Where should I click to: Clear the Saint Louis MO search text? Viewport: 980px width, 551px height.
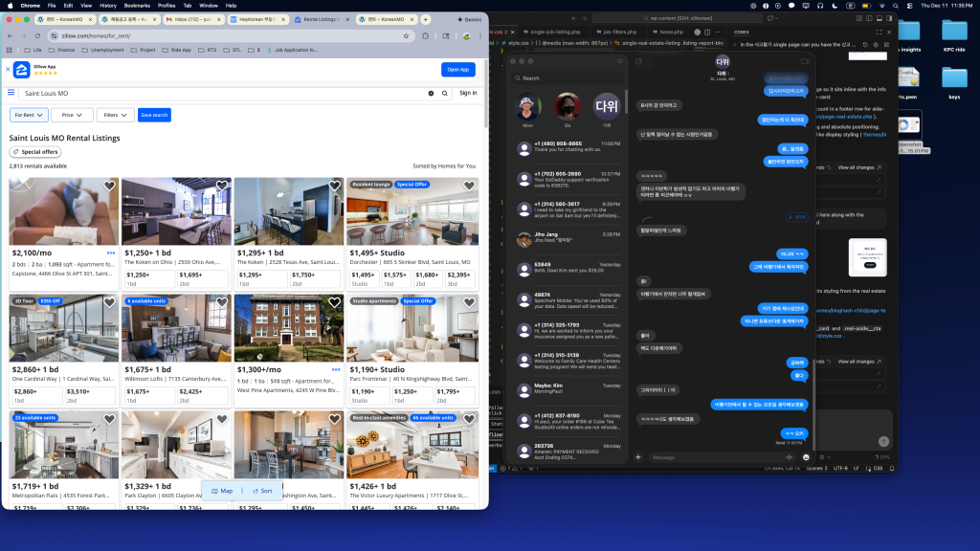(x=431, y=93)
